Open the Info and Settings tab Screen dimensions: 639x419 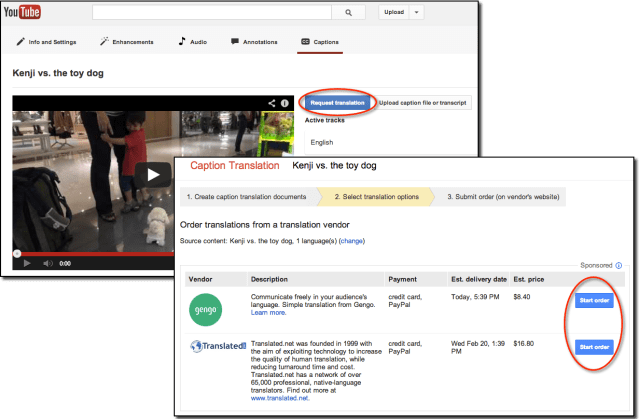pos(48,42)
